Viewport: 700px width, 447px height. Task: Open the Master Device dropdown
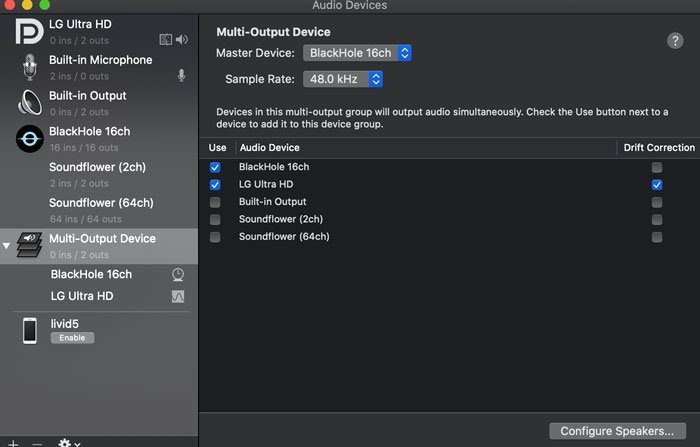pyautogui.click(x=357, y=53)
